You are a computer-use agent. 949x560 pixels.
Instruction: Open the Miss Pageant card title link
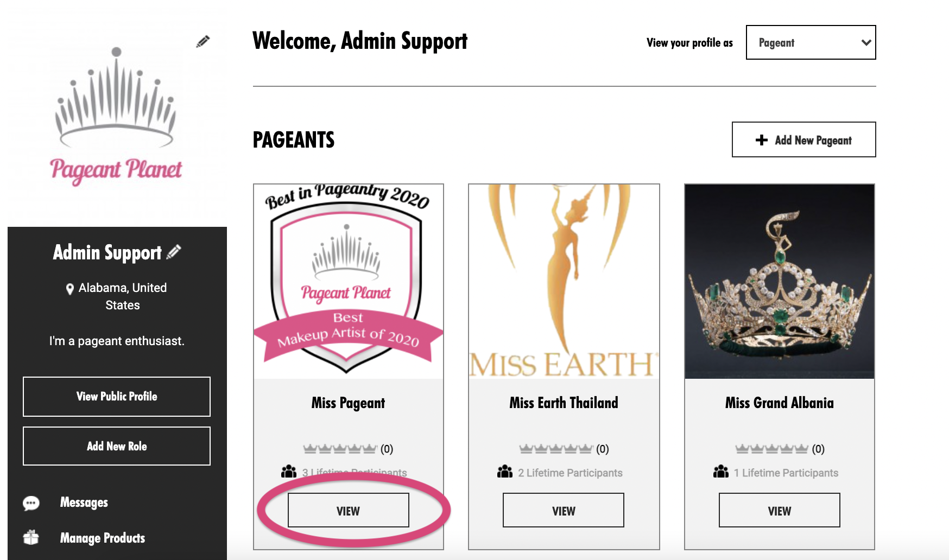coord(349,403)
